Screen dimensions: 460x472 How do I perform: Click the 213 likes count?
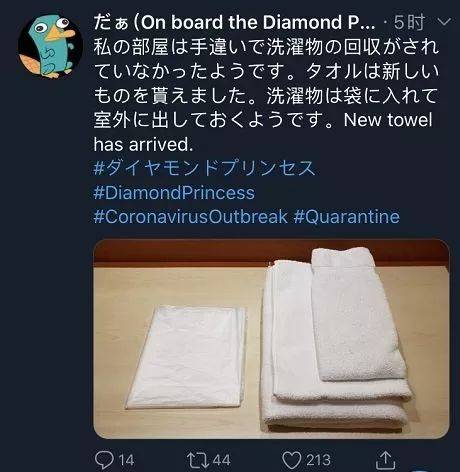318,460
